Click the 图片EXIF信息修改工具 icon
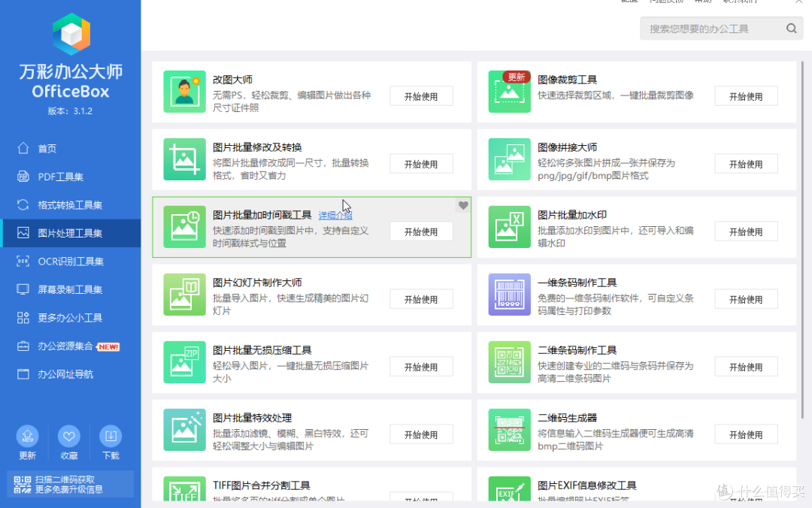812x508 pixels. coord(509,489)
